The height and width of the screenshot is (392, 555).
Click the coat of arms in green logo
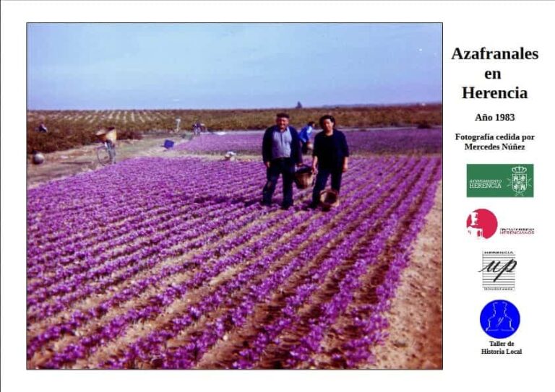click(520, 180)
